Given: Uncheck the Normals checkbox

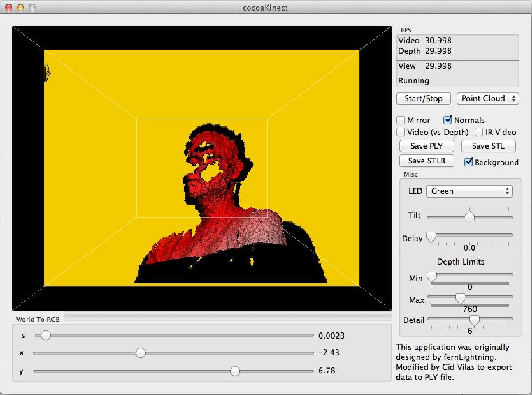Looking at the screenshot, I should pyautogui.click(x=448, y=120).
